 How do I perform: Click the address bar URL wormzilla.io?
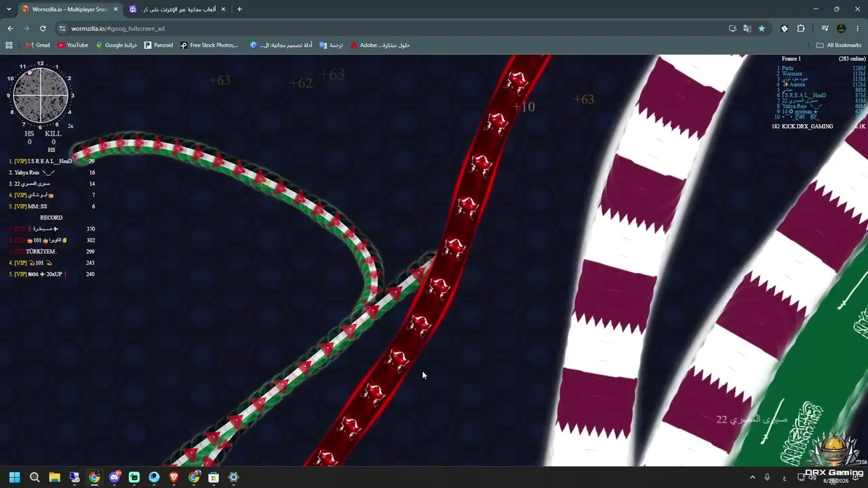118,28
